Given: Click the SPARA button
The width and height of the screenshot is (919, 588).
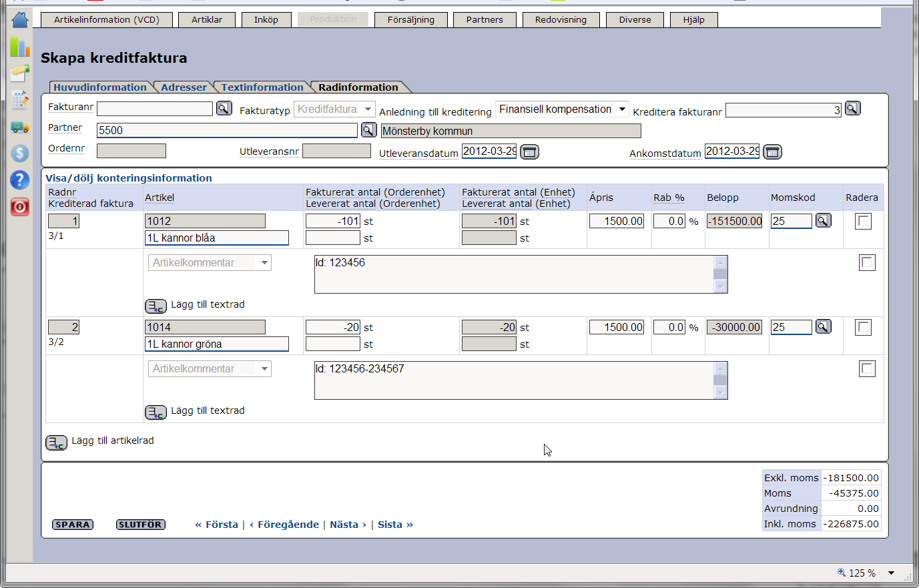Looking at the screenshot, I should coord(73,525).
